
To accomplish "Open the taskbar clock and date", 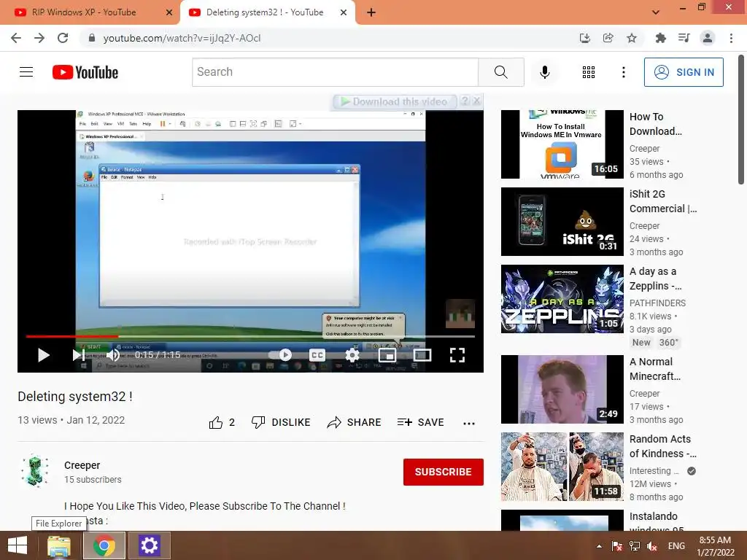I will coord(715,546).
